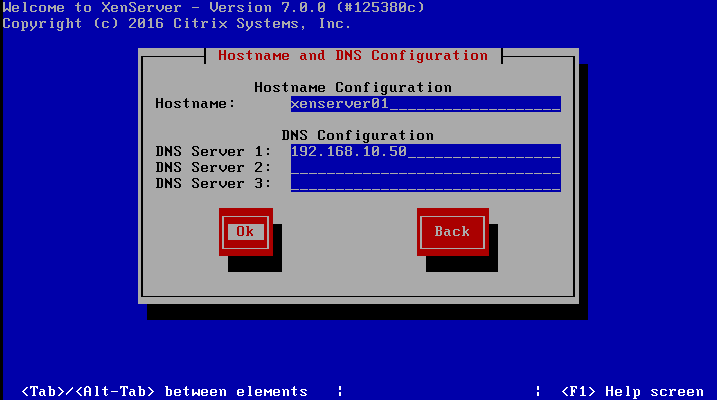Select the DNS Server 1 field
This screenshot has width=717, height=400.
[426, 152]
